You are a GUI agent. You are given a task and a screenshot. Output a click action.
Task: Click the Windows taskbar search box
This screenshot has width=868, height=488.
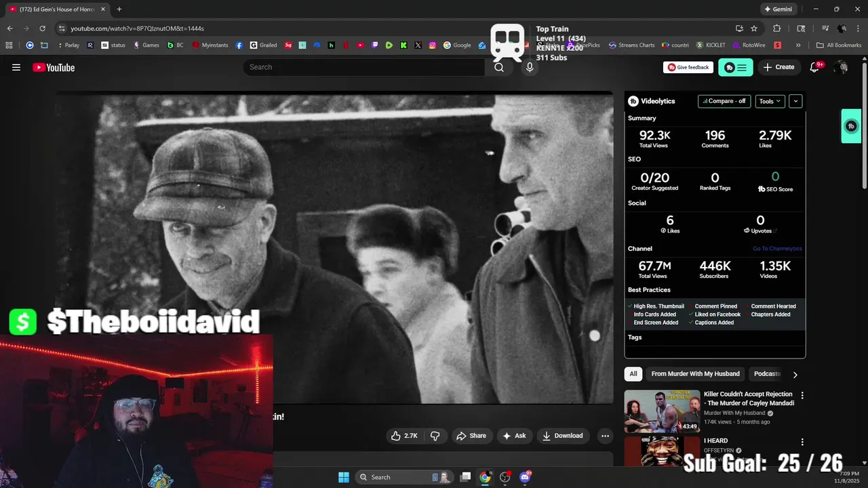click(x=405, y=477)
